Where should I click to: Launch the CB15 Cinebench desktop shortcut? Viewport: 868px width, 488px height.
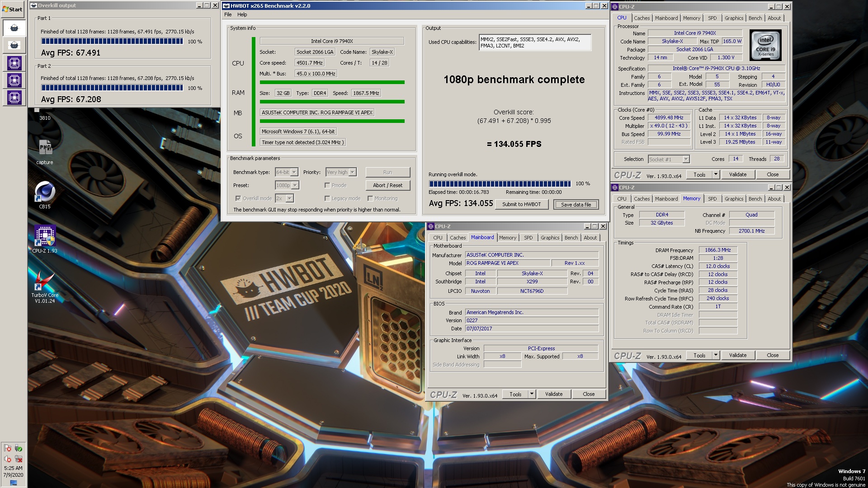pyautogui.click(x=45, y=195)
